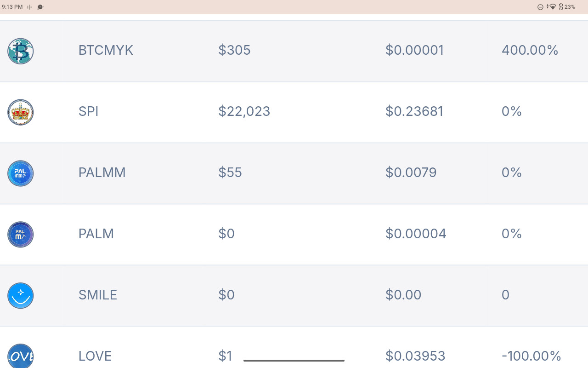This screenshot has height=368, width=588.
Task: Open the BTCMYK coin logo
Action: click(x=21, y=51)
